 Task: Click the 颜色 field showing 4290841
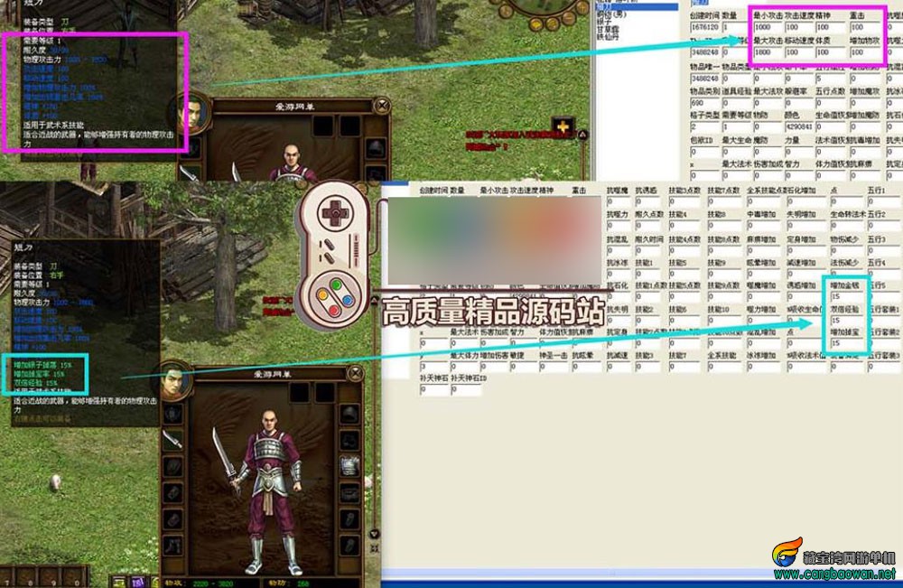pyautogui.click(x=799, y=126)
